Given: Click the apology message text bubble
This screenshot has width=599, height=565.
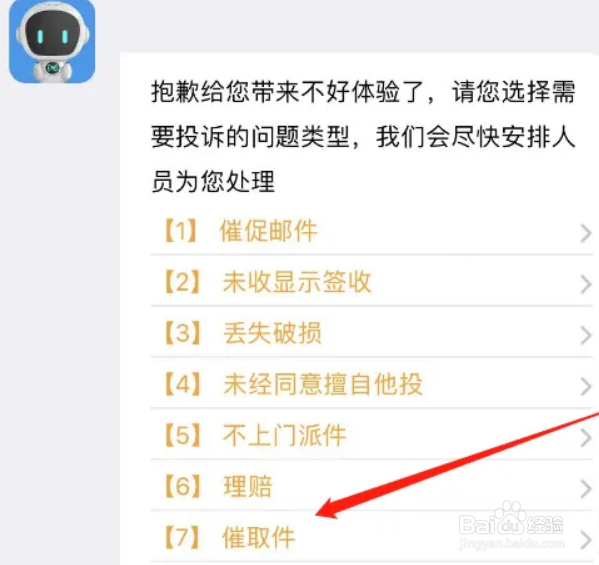Looking at the screenshot, I should pyautogui.click(x=363, y=137).
